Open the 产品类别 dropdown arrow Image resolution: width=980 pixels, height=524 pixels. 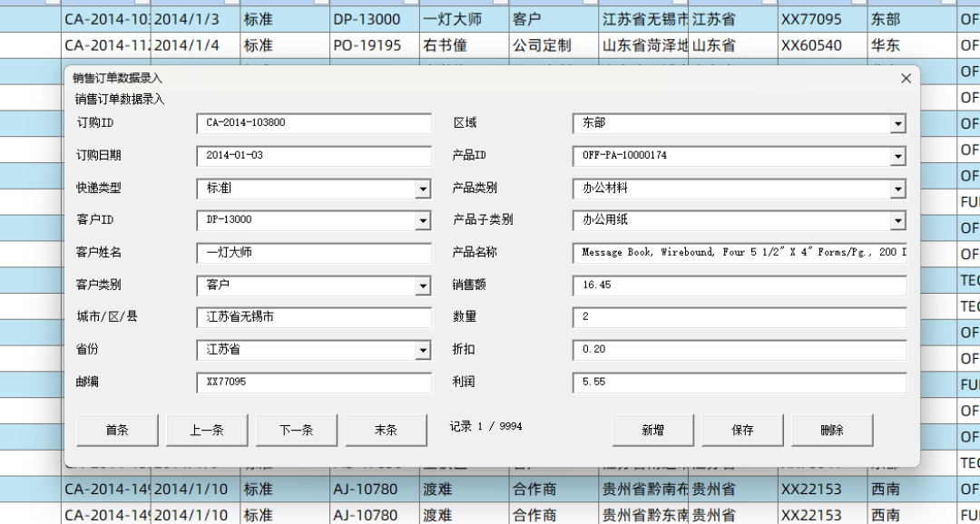click(898, 189)
